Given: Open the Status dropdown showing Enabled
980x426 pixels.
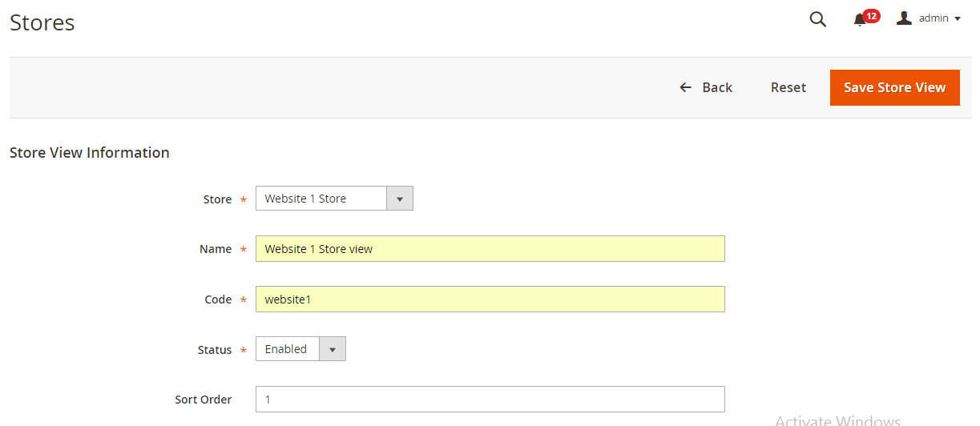Looking at the screenshot, I should coord(287,349).
